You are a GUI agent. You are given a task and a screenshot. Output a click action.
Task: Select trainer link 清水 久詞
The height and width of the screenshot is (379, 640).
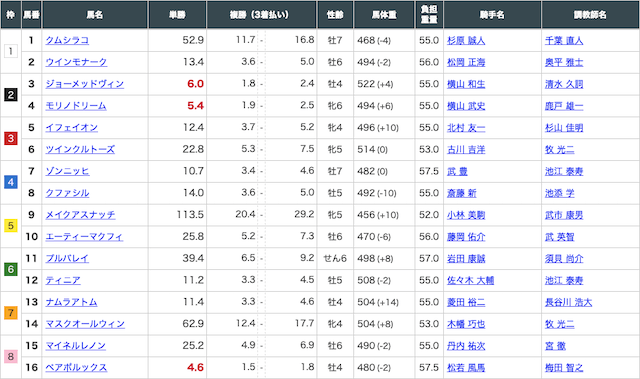coord(564,84)
